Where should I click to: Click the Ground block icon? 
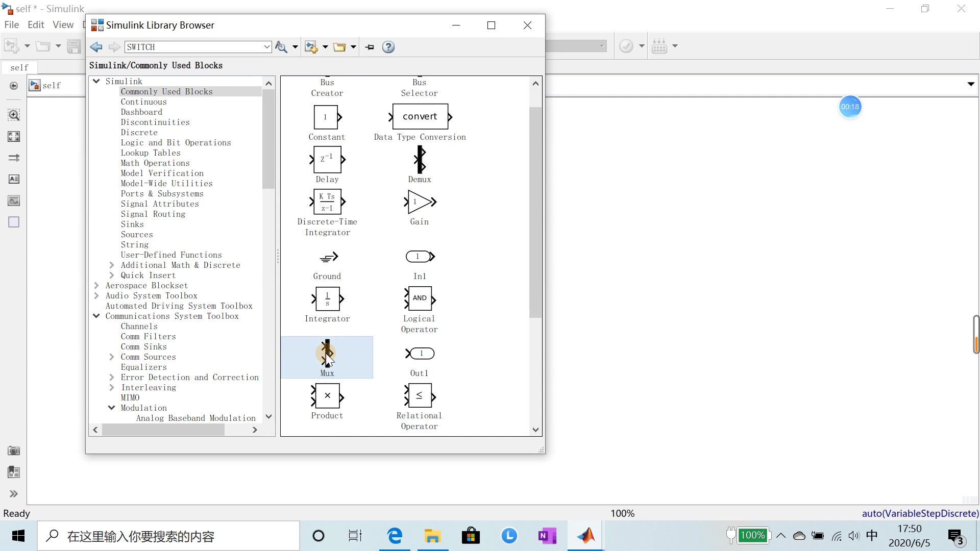click(328, 258)
